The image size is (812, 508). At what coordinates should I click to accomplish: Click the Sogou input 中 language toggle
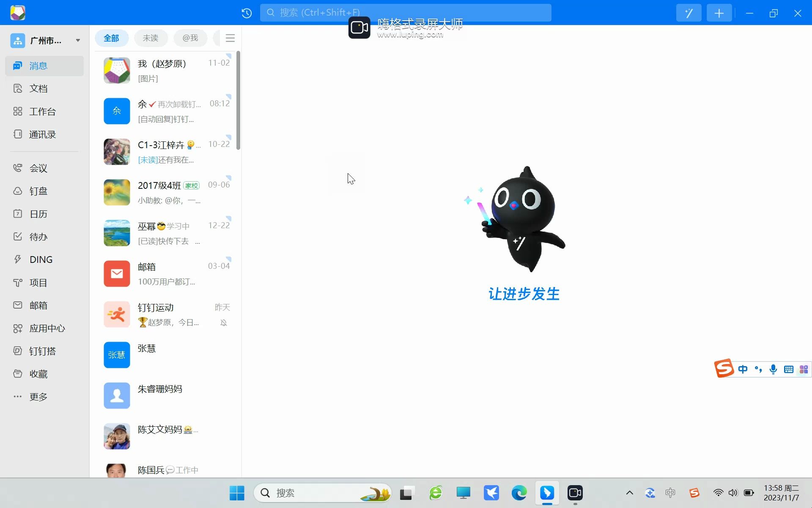coord(743,369)
